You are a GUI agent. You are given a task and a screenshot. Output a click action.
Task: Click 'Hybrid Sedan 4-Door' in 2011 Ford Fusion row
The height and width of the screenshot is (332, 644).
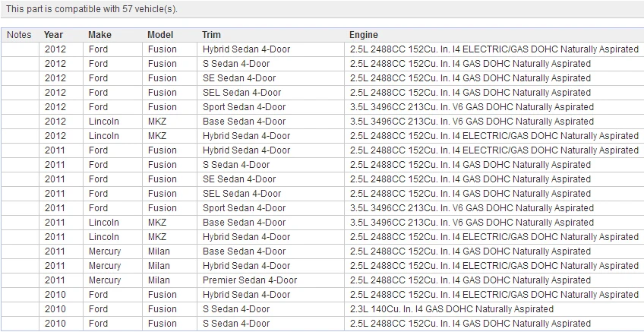pyautogui.click(x=246, y=150)
